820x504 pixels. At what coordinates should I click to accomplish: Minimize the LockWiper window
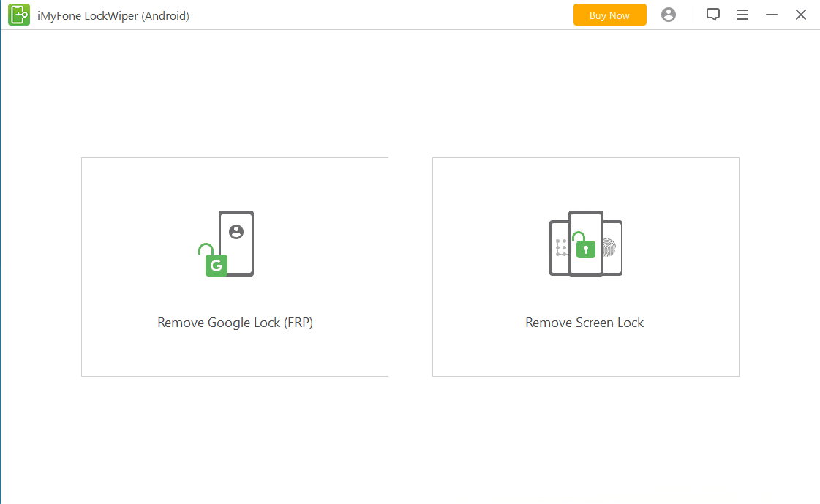772,15
